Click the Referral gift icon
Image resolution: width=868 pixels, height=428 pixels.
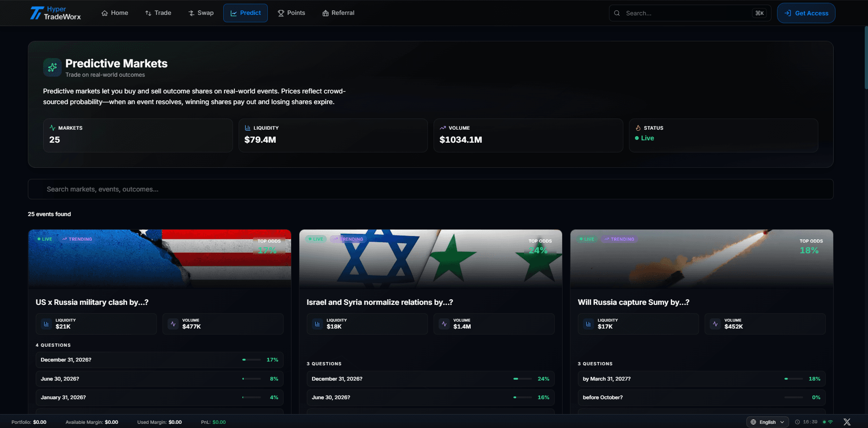click(325, 13)
